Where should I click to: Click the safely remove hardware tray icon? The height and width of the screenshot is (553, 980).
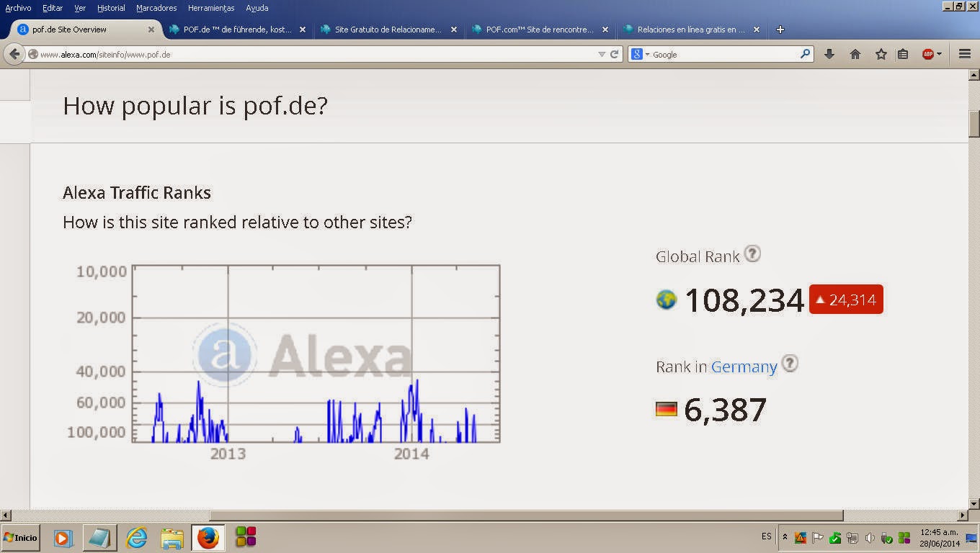(x=887, y=538)
